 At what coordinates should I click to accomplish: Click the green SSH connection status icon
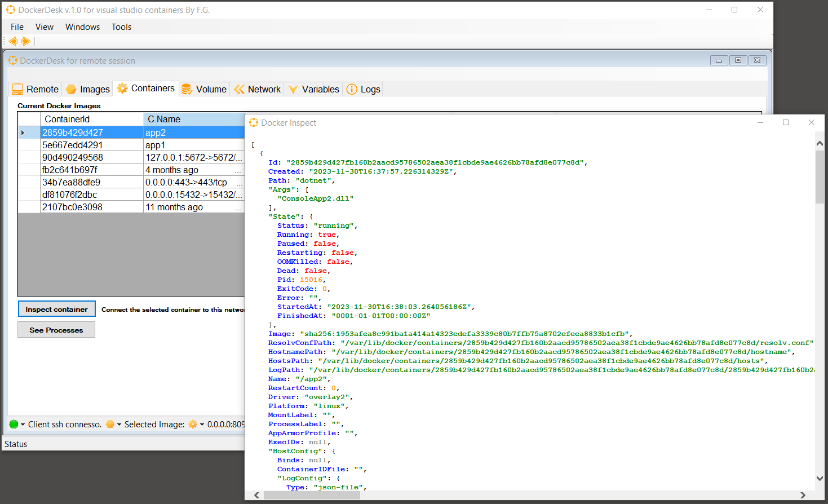(x=14, y=424)
